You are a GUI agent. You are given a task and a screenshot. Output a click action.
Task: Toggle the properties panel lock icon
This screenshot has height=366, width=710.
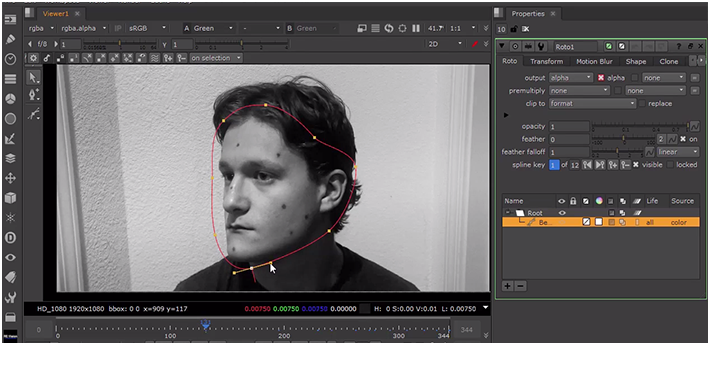[513, 29]
